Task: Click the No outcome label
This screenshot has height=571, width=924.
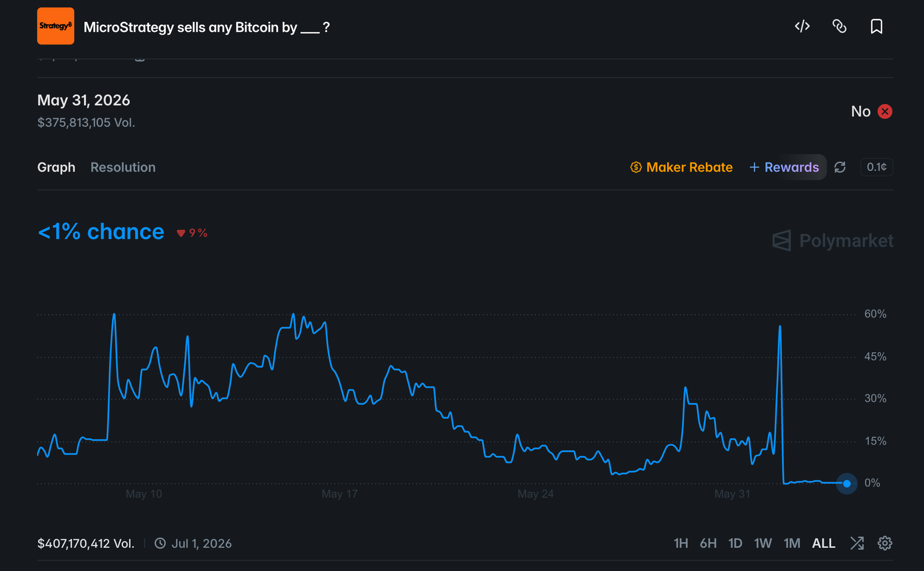Action: pyautogui.click(x=860, y=111)
